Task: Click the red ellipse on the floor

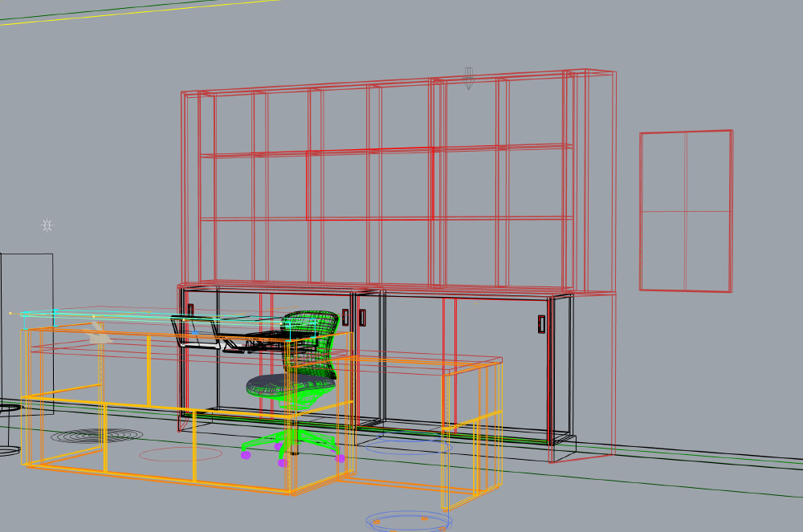Action: [180, 454]
